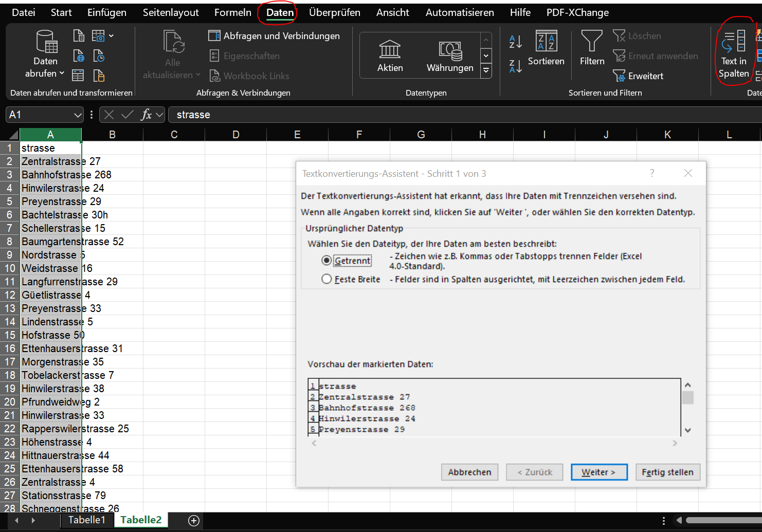Expand the formula bar options dropdown
Viewport: 762px width, 532px height.
pos(159,115)
